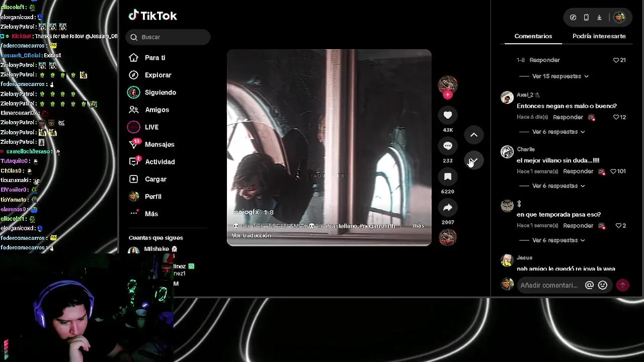Click the Siguiendo avatar icon
This screenshot has width=644, height=362.
click(x=133, y=93)
